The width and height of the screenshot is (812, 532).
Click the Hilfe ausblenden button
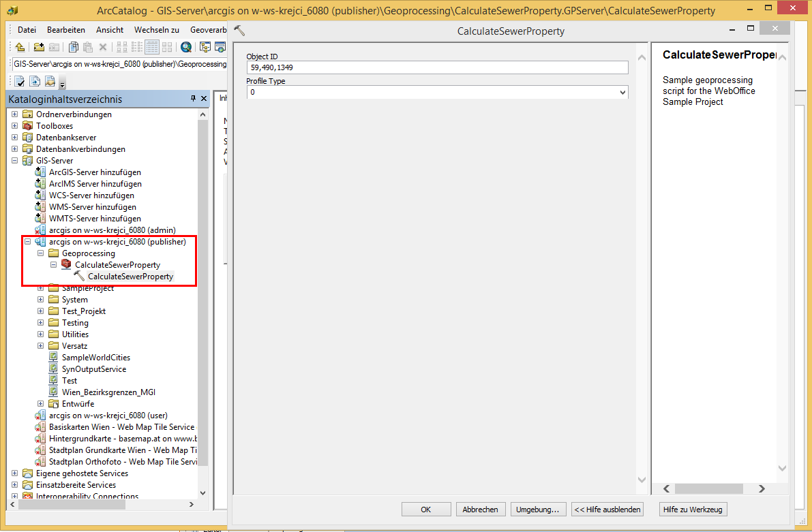(x=607, y=509)
